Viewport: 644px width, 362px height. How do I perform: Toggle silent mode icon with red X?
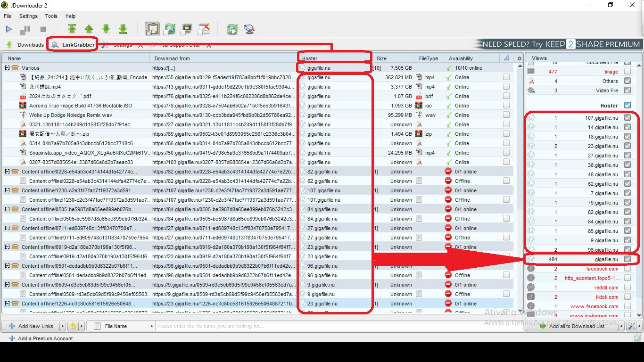pos(204,29)
